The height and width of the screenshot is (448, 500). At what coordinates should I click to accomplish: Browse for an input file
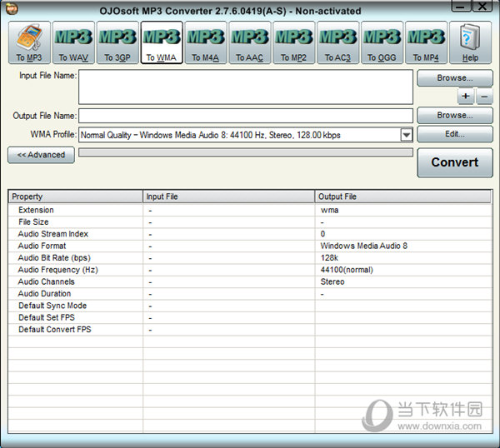(x=455, y=78)
